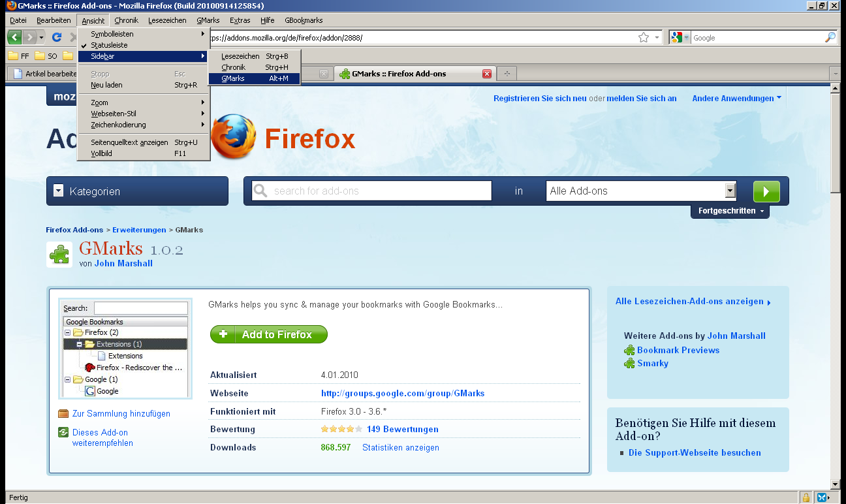Open a new tab with plus button
Screen dimensions: 846x504
(x=507, y=74)
